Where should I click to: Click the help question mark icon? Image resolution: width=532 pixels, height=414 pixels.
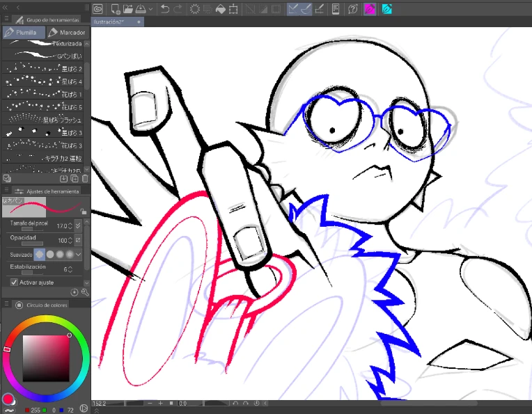353,9
